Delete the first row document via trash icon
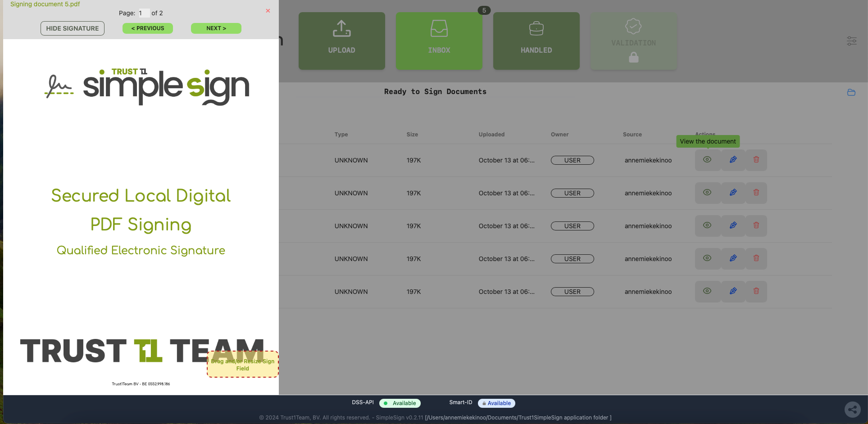The height and width of the screenshot is (424, 868). coord(756,160)
